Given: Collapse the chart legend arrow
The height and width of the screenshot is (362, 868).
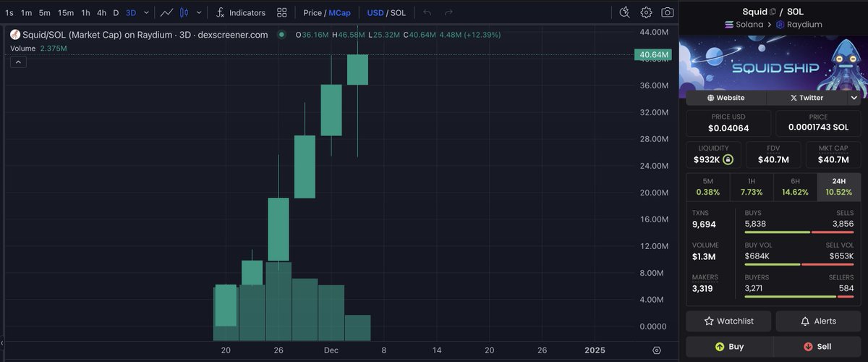Looking at the screenshot, I should pos(19,62).
